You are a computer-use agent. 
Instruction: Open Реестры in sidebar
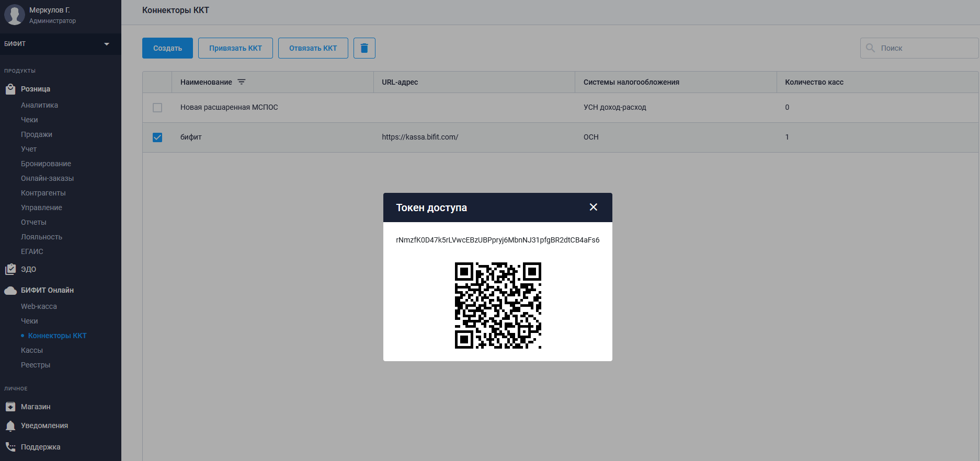click(36, 365)
